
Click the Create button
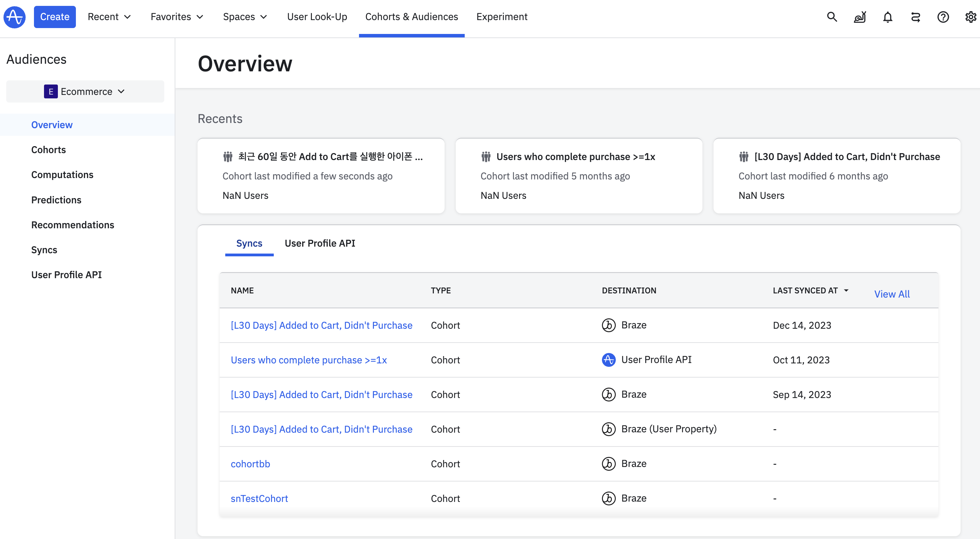pyautogui.click(x=55, y=17)
